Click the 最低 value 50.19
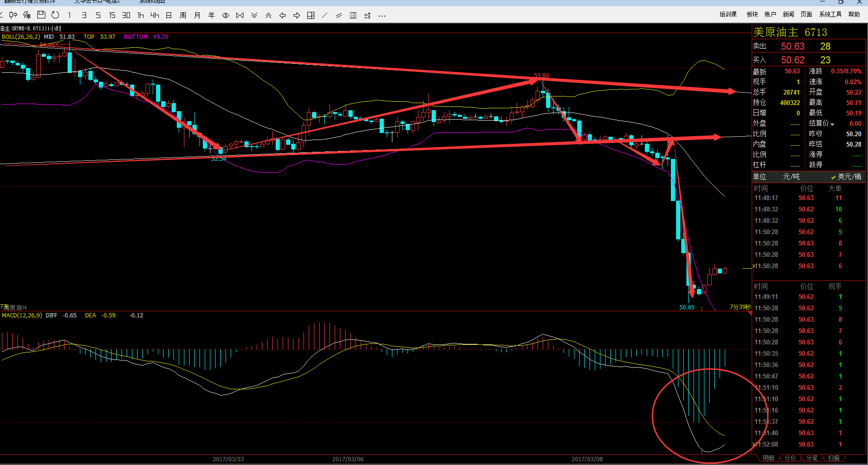This screenshot has height=465, width=868. coord(853,113)
